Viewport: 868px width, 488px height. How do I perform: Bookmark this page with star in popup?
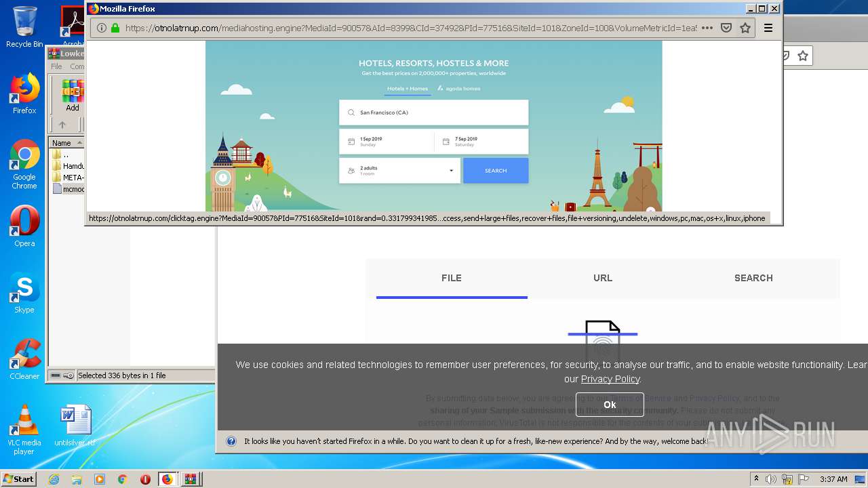tap(745, 28)
